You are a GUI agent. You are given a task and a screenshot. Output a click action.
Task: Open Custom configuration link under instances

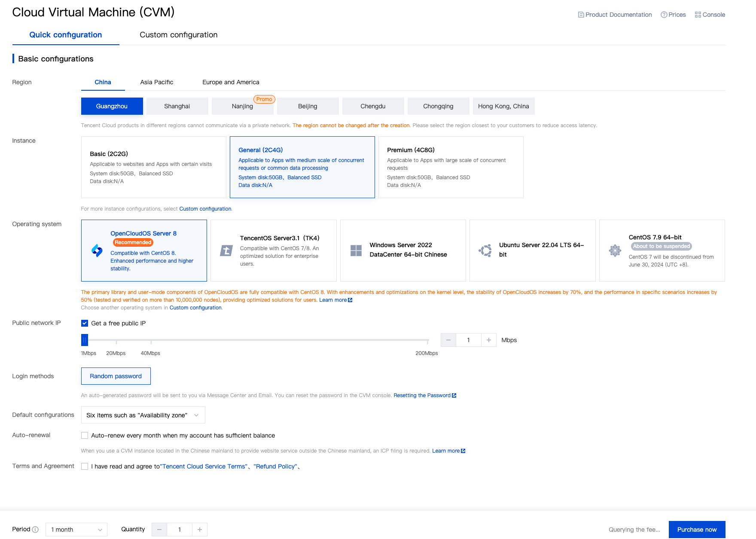pos(205,209)
